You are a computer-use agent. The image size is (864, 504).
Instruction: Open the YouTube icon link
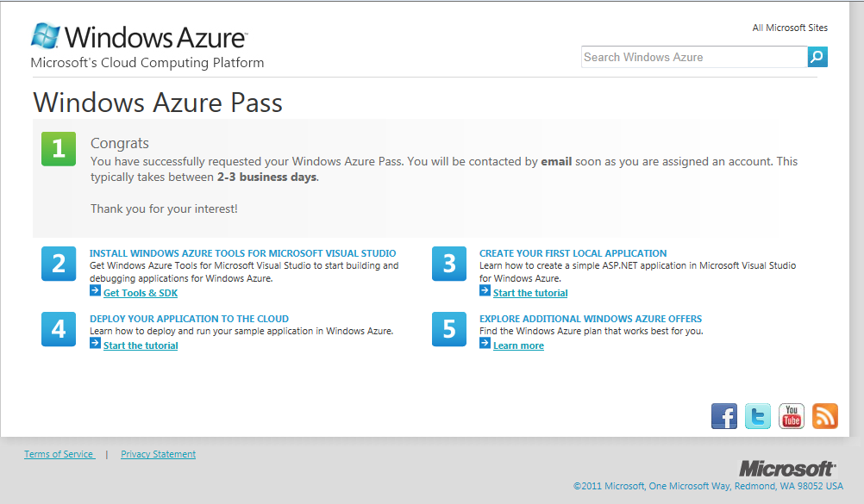pyautogui.click(x=792, y=416)
